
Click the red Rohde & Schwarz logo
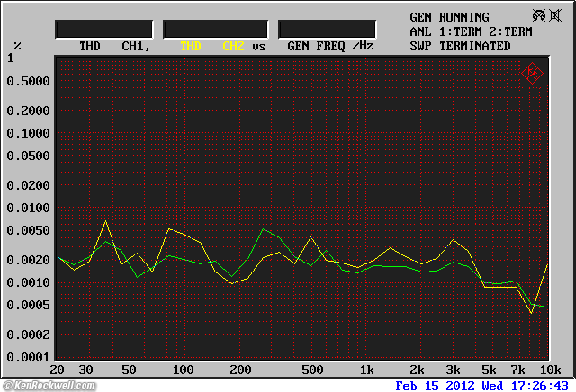tap(532, 74)
